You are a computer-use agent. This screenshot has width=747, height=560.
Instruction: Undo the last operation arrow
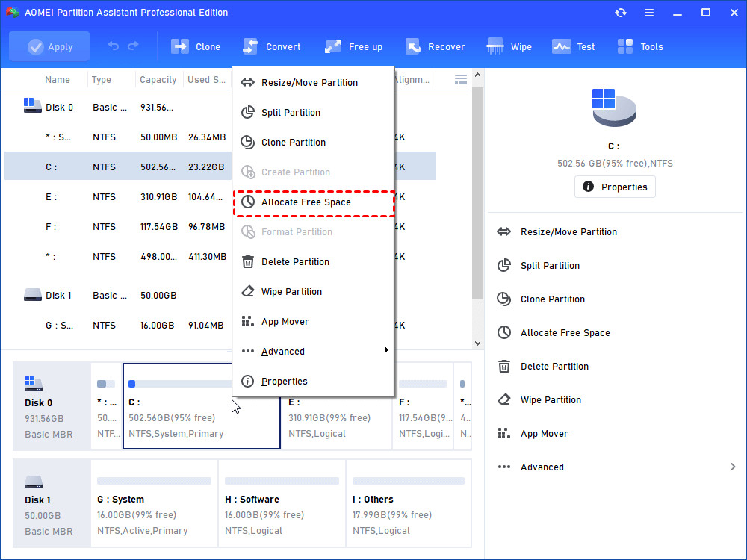click(114, 46)
